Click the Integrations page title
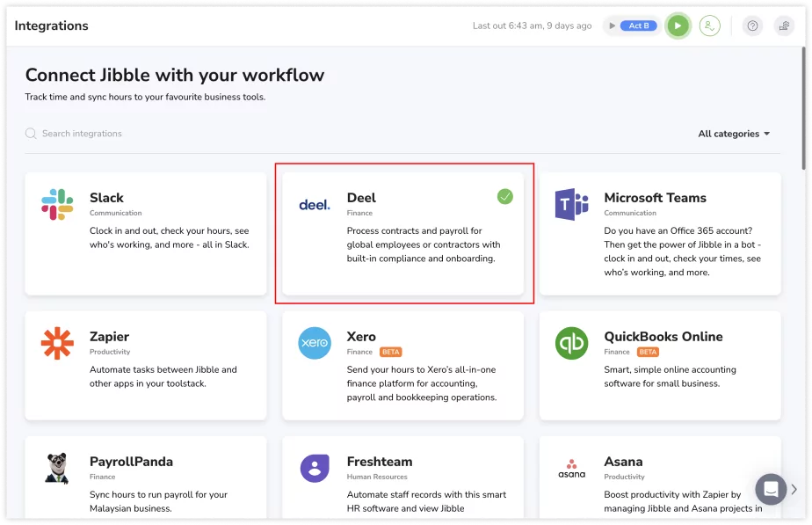 pyautogui.click(x=51, y=26)
